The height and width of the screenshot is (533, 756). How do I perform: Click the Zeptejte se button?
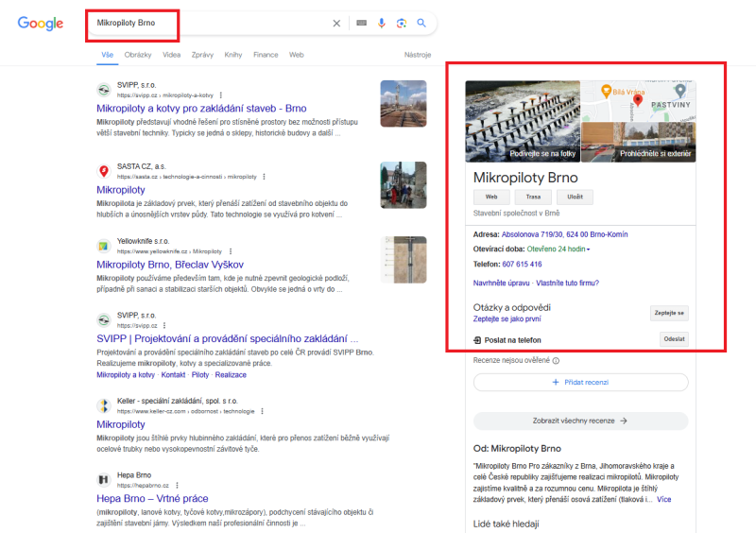click(669, 313)
